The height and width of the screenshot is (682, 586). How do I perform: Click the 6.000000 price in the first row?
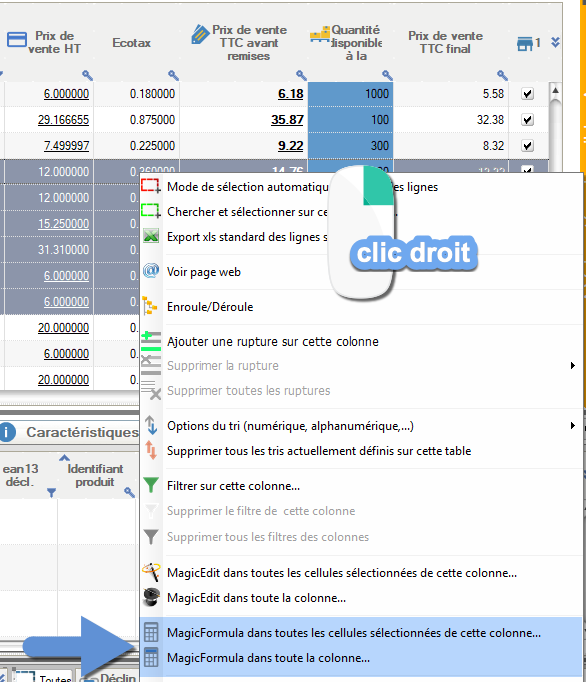point(66,94)
